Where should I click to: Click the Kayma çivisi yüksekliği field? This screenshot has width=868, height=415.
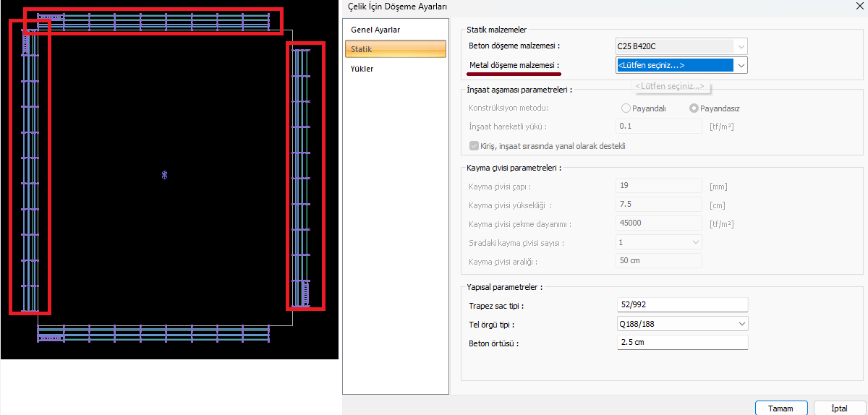tap(658, 205)
